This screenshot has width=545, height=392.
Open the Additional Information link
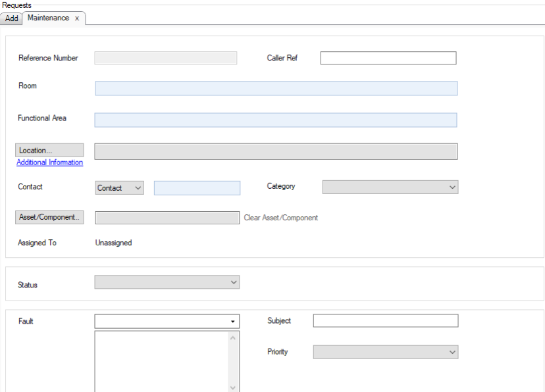[50, 162]
